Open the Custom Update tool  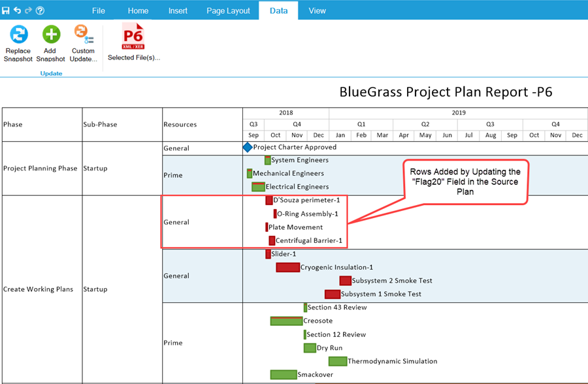click(x=83, y=39)
